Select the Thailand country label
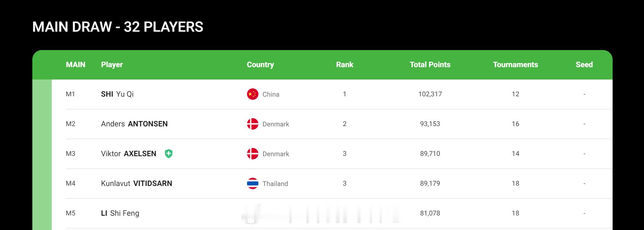 [x=275, y=184]
